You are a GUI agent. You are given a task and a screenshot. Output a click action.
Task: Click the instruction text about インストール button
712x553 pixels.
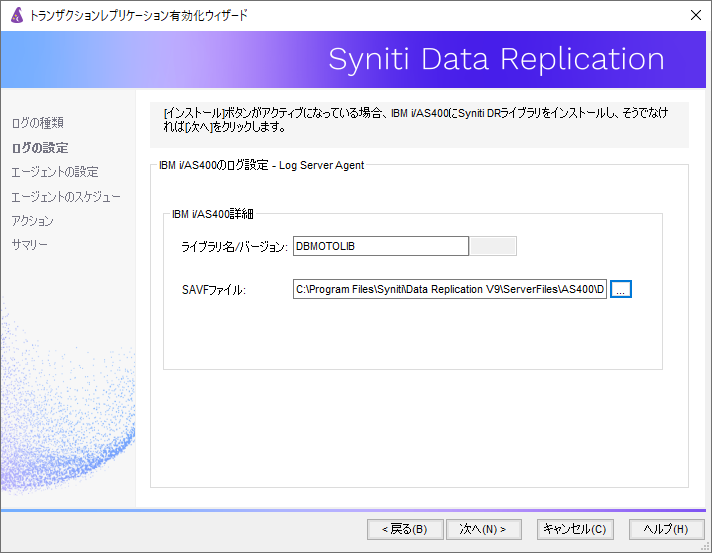(x=415, y=120)
